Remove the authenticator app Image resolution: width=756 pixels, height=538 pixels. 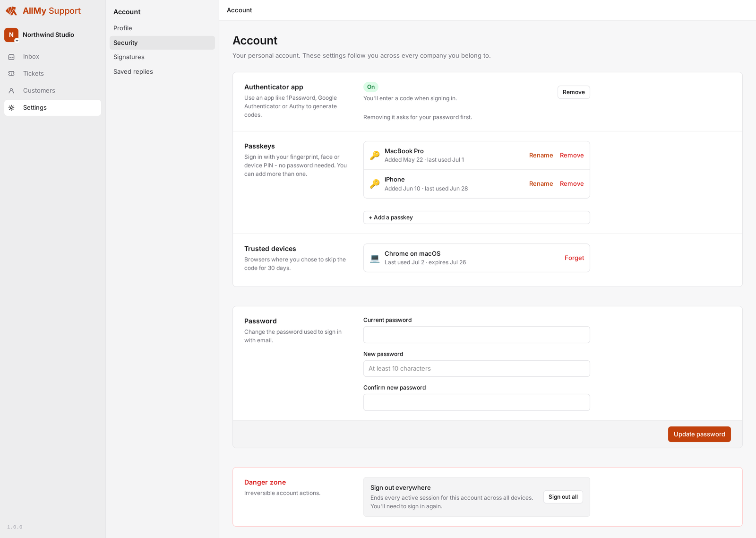click(574, 92)
